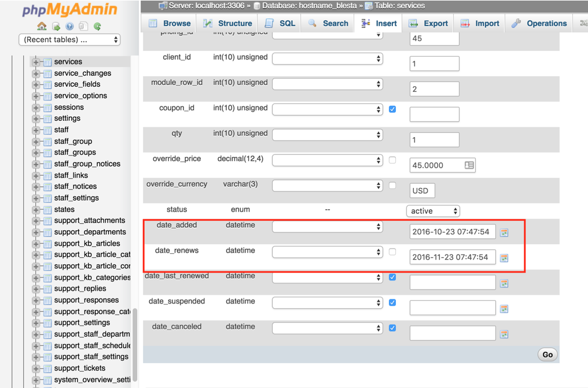Open the Import tab
This screenshot has width=588, height=388.
[x=480, y=23]
